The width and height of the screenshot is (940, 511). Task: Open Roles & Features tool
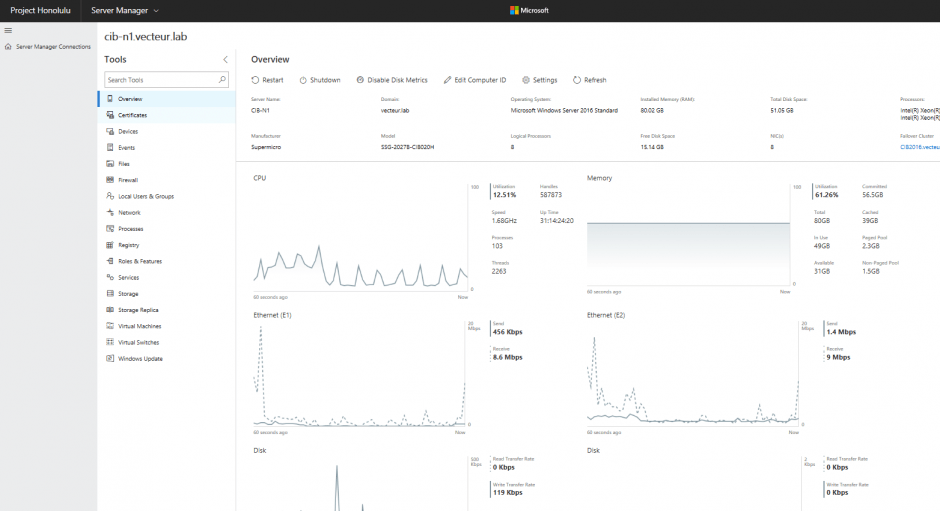coord(139,261)
